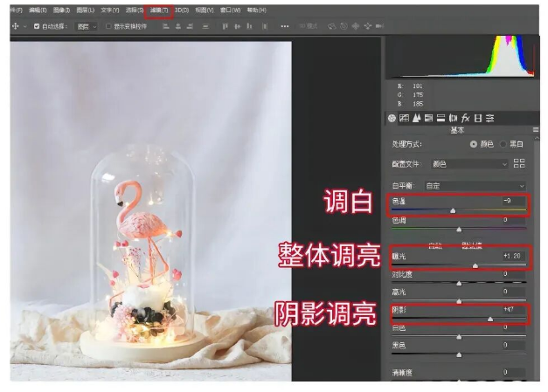The width and height of the screenshot is (548, 392).
Task: Toggle the 自动选择 checkbox
Action: (x=37, y=26)
